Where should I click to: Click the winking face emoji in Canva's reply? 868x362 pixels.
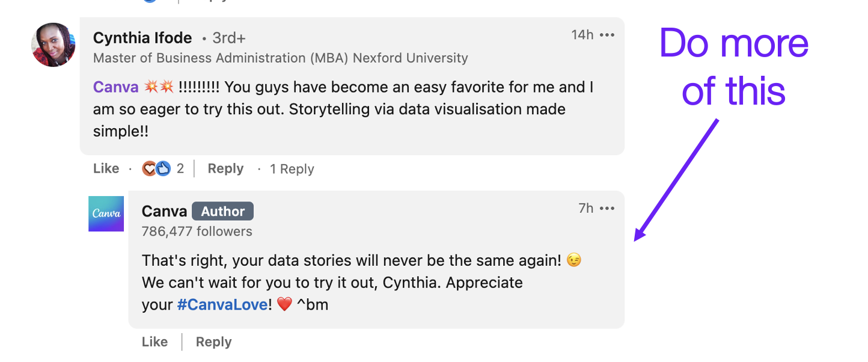[574, 260]
